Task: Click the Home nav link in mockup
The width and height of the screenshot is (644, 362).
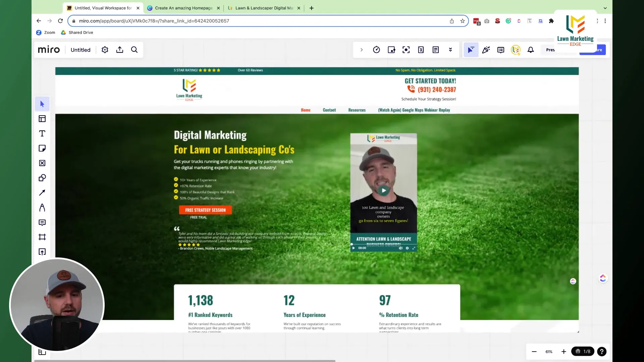Action: point(306,110)
